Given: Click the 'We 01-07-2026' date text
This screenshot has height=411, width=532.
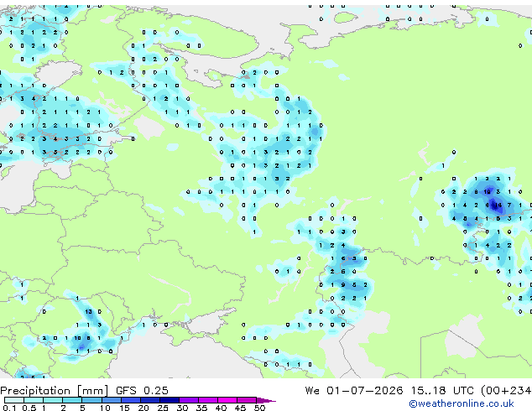Looking at the screenshot, I should (x=354, y=391).
